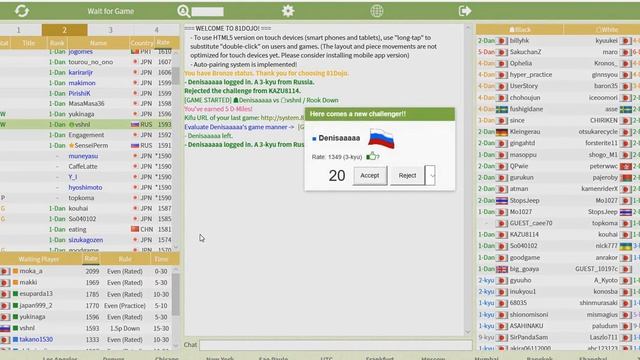
Task: Click the Thai flag beside StopsJeep
Action: [502, 201]
